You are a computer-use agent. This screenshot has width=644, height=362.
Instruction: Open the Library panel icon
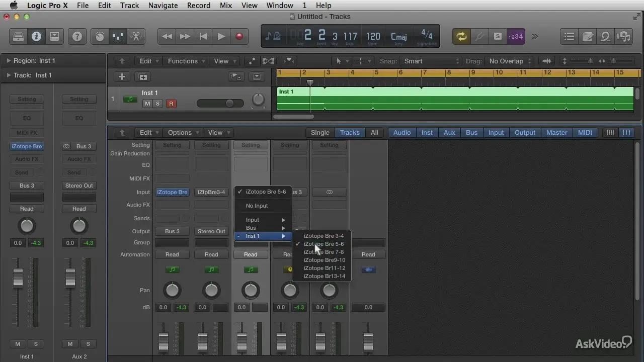pyautogui.click(x=18, y=37)
